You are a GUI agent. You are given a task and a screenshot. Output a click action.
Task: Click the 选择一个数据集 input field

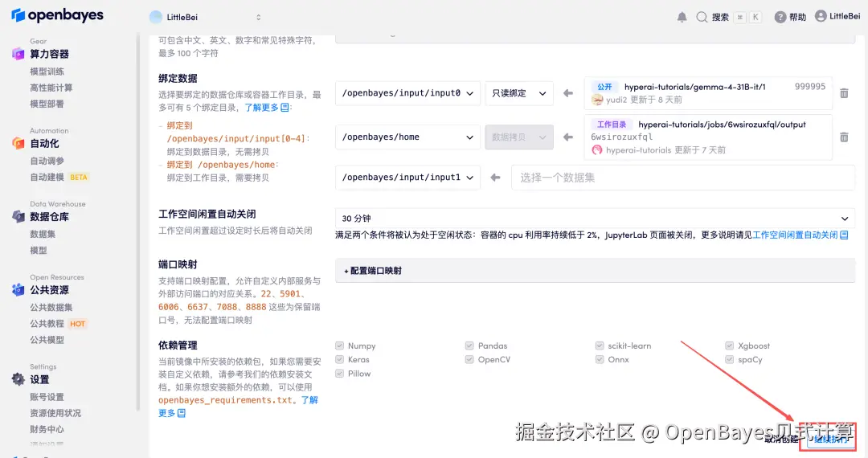683,177
